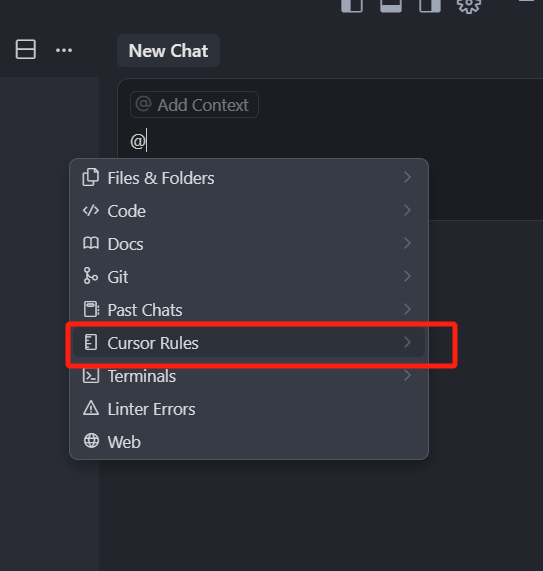
Task: Click the Linter Errors warning icon
Action: click(91, 408)
